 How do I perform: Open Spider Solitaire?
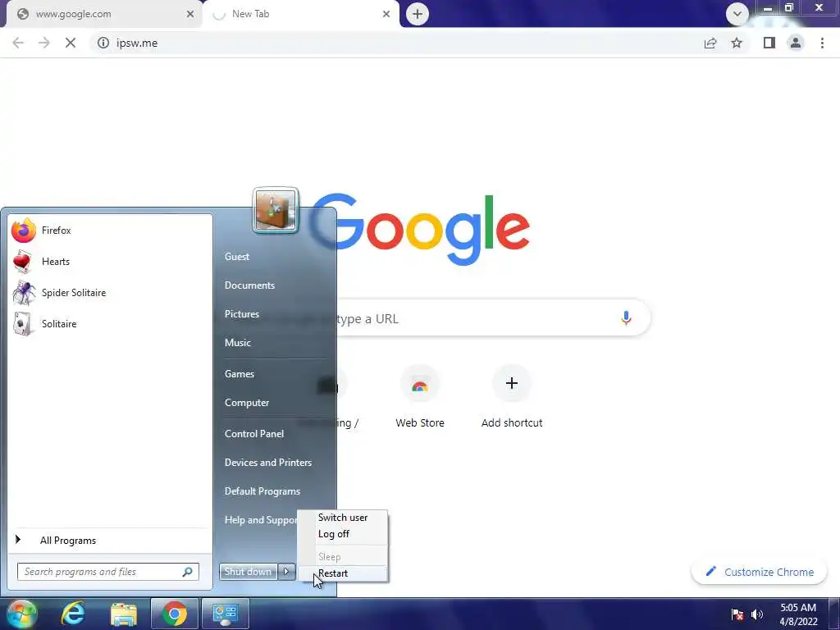pyautogui.click(x=110, y=293)
